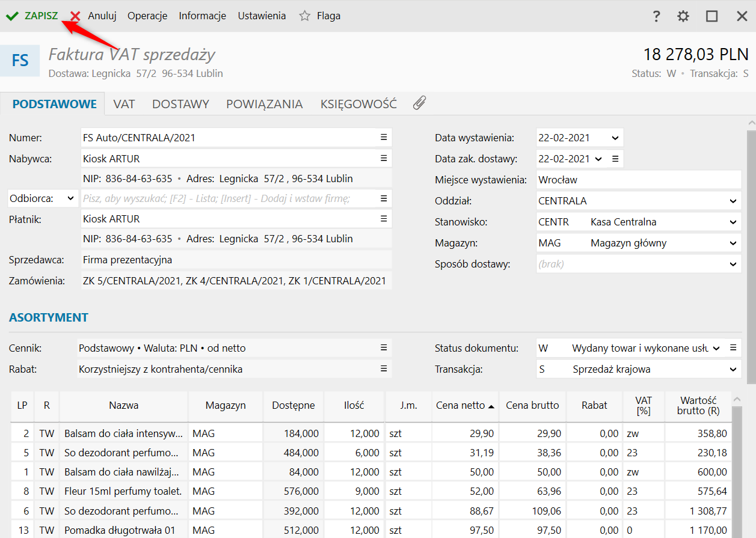The width and height of the screenshot is (756, 538).
Task: Click the Miejsce wystawienia input field
Action: pos(638,180)
